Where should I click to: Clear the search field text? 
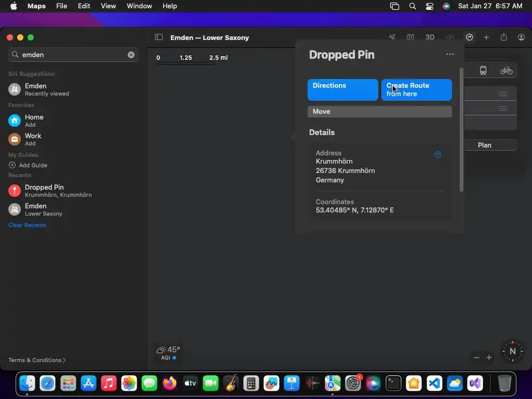(131, 55)
